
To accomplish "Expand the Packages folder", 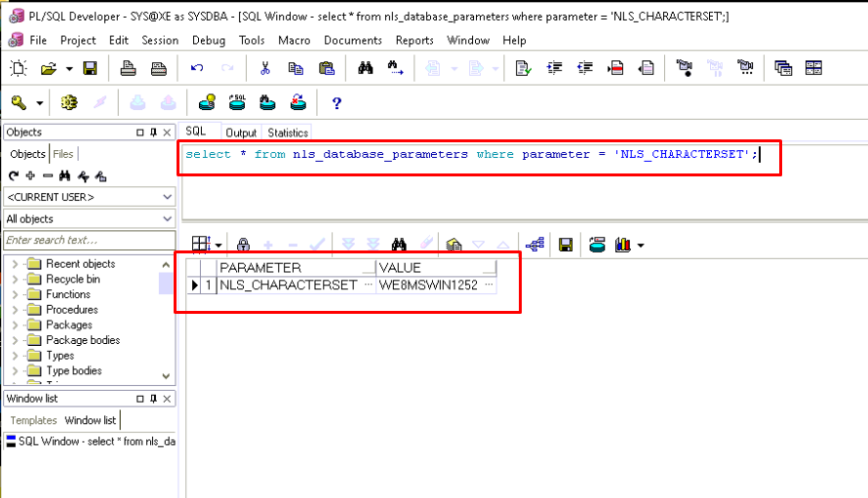I will coord(15,325).
